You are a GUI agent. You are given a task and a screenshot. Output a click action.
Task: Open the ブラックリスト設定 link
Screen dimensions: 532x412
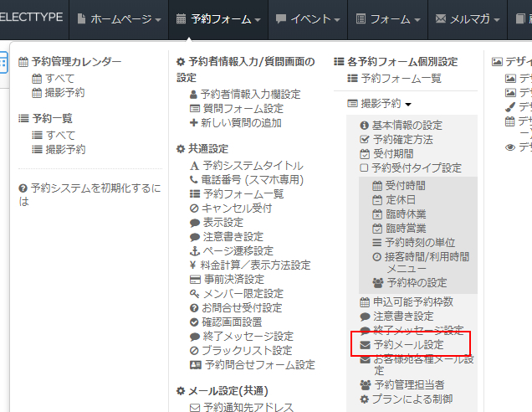[x=247, y=350]
